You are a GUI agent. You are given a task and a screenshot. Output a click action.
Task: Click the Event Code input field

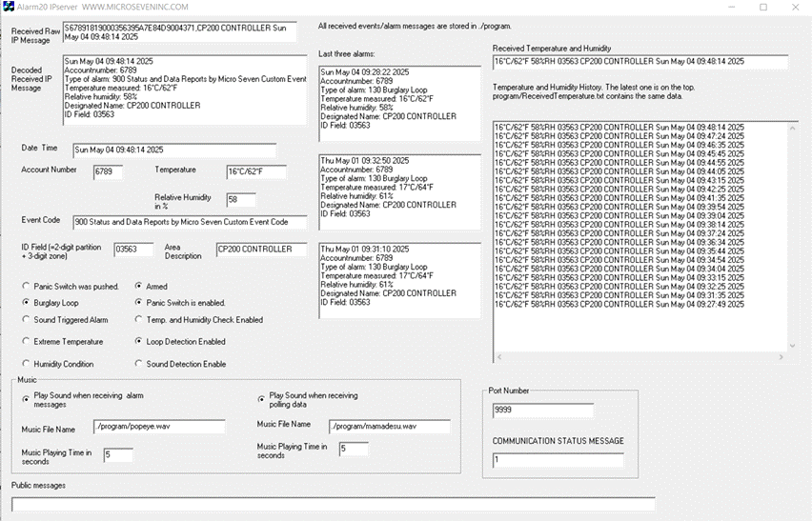click(x=190, y=222)
